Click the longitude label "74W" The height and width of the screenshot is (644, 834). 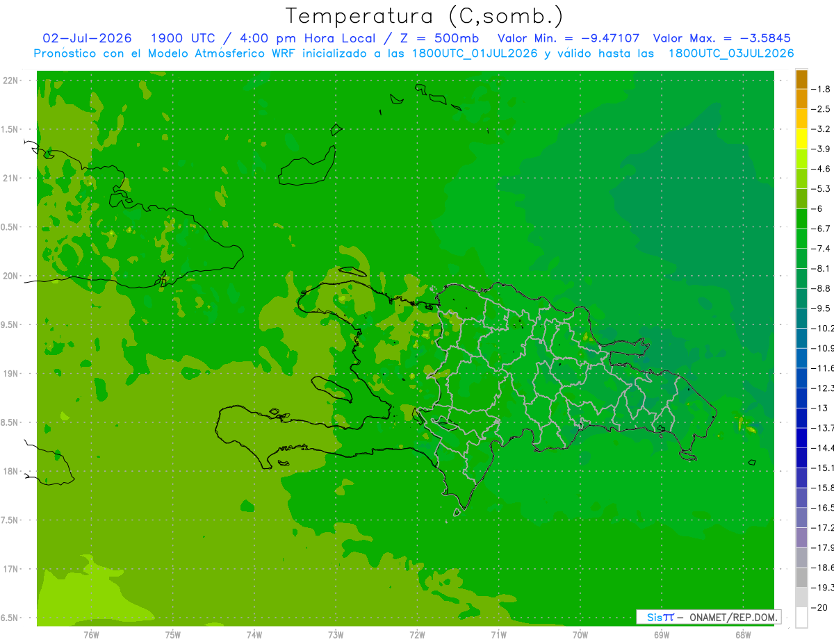254,634
